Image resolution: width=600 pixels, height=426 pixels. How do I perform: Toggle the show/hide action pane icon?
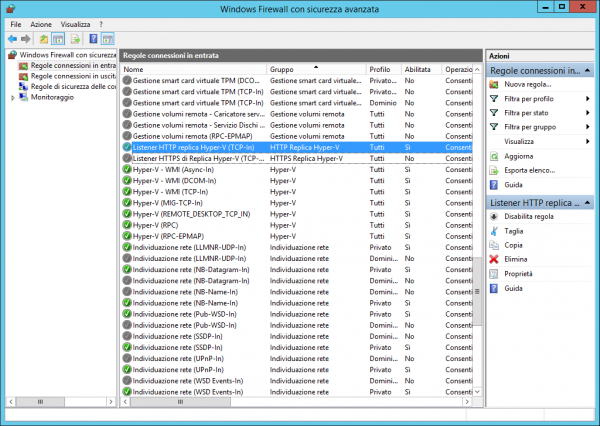[x=108, y=39]
